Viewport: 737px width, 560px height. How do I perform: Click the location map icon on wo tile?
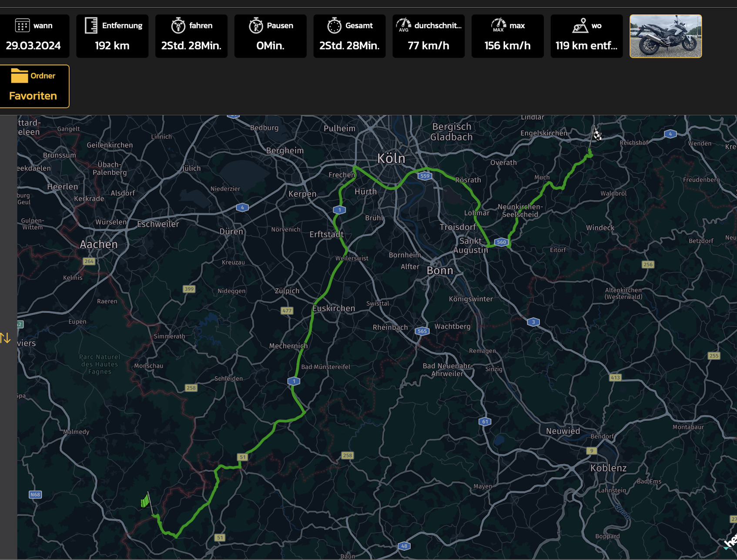point(580,26)
